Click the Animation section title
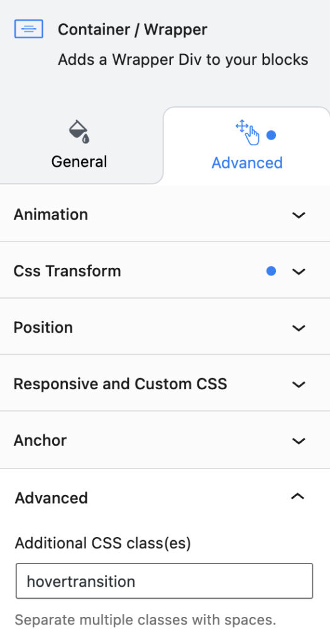Screen dimensions: 330x644 (51, 214)
